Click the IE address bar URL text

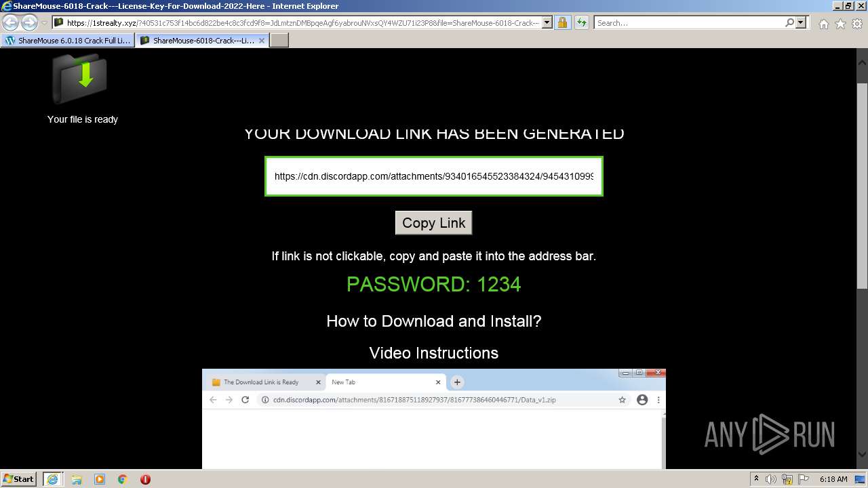pos(303,22)
